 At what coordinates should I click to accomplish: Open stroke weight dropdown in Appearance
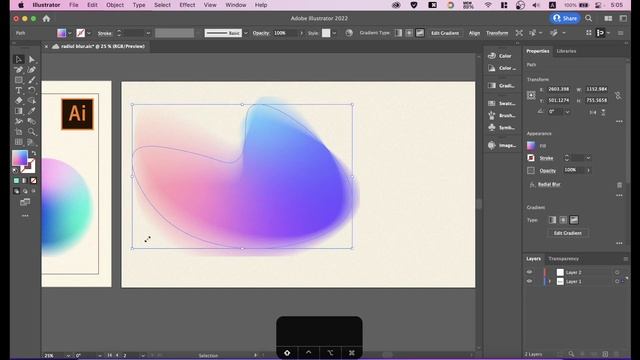click(588, 158)
